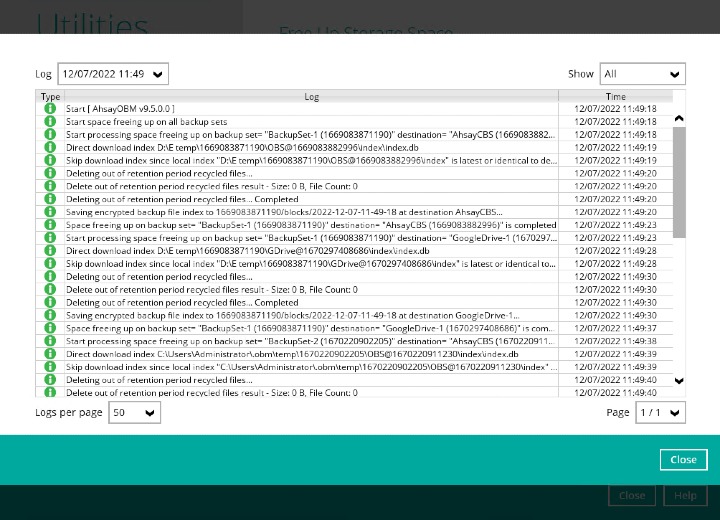720x520 pixels.
Task: Click info icon for BackupSet-2 start processing row
Action: (x=50, y=341)
